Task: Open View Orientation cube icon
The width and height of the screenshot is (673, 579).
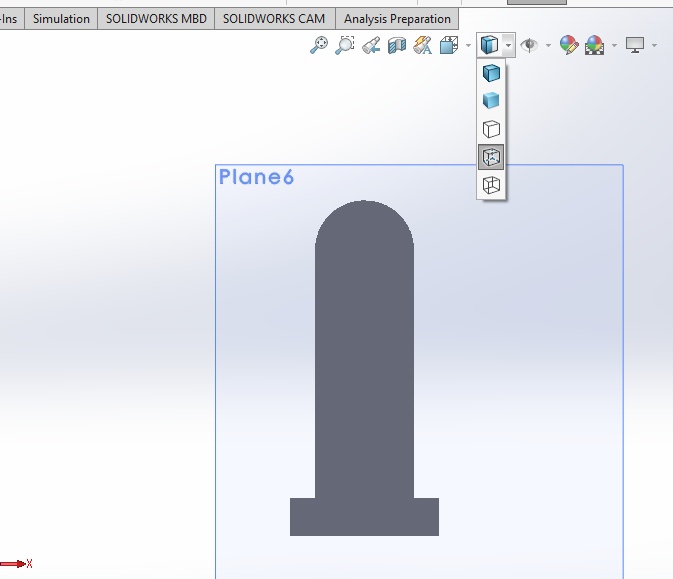Action: click(449, 45)
